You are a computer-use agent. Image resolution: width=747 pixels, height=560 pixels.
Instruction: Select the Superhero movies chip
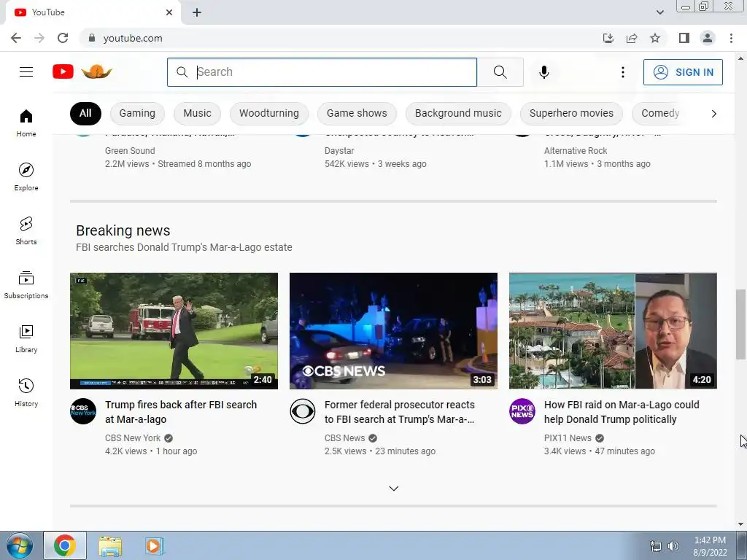coord(571,113)
